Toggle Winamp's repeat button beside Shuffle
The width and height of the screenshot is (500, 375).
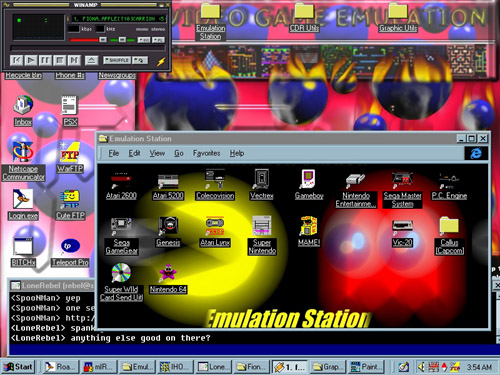(x=140, y=60)
